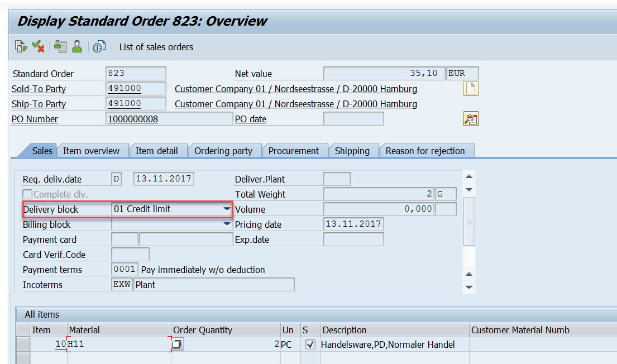
Task: Open the Delivery block dropdown
Action: (x=227, y=209)
